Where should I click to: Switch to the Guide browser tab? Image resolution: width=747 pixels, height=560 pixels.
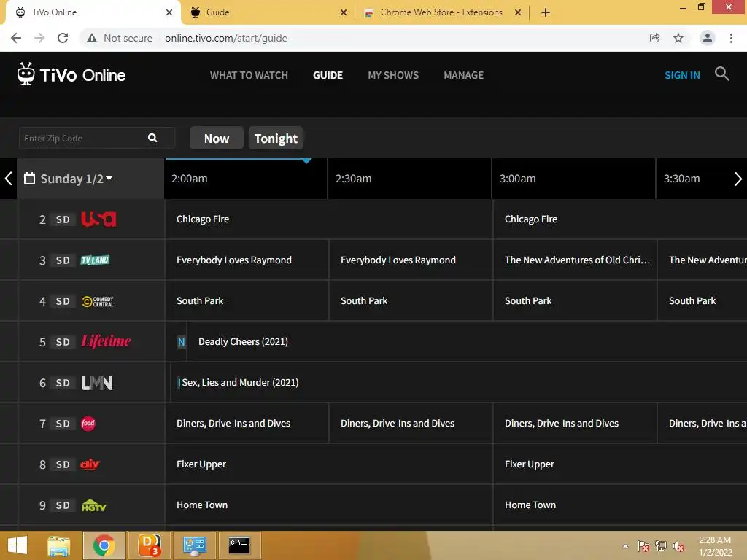[x=267, y=12]
